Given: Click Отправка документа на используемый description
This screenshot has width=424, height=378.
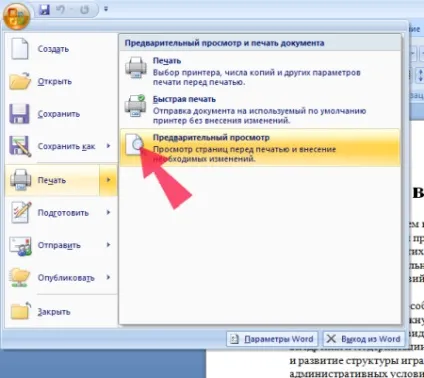Looking at the screenshot, I should 259,116.
